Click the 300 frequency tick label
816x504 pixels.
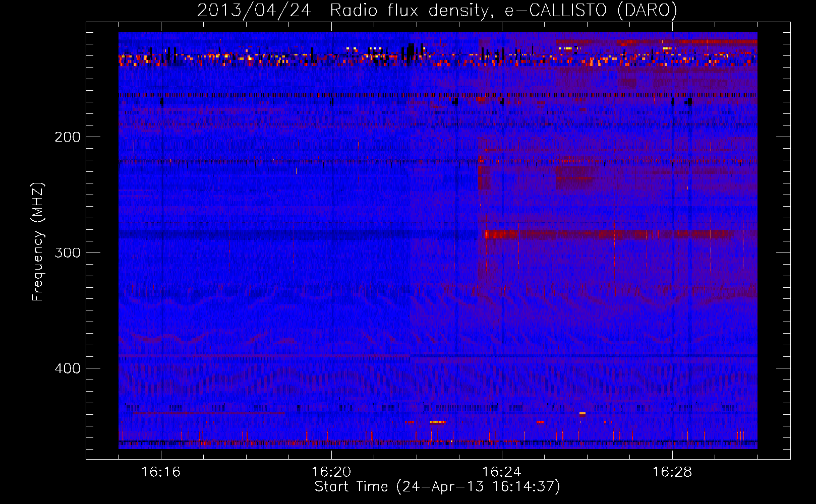pyautogui.click(x=68, y=253)
